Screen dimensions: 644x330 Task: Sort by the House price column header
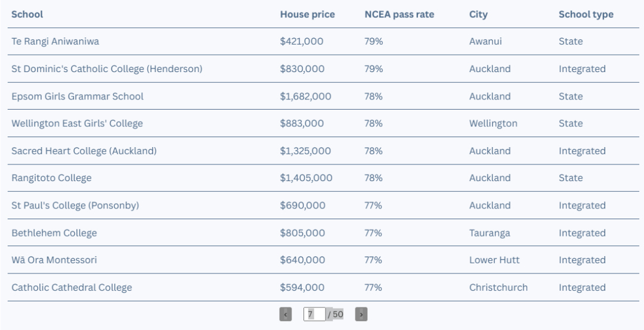pyautogui.click(x=307, y=14)
